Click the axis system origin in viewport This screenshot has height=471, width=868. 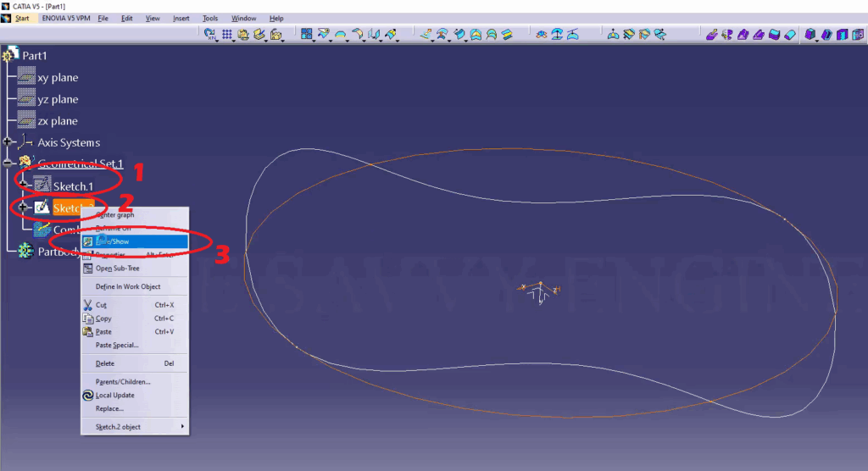coord(541,284)
